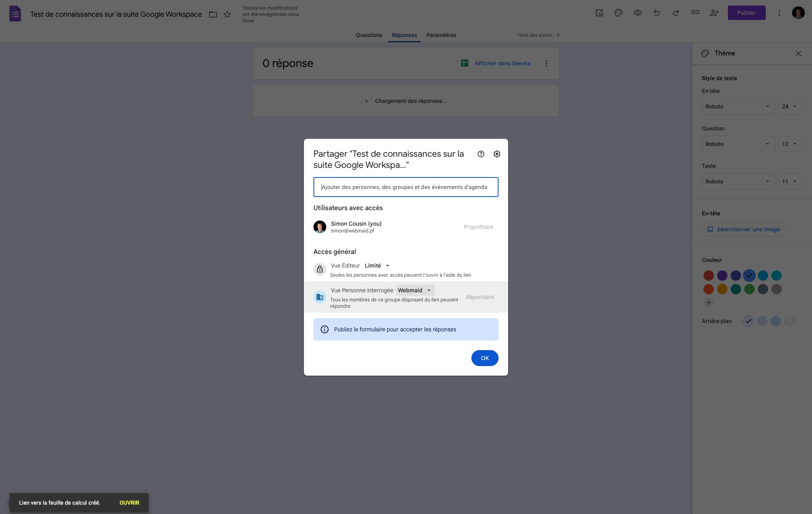
Task: Select the checked Arrière-plan background swatch
Action: point(749,321)
